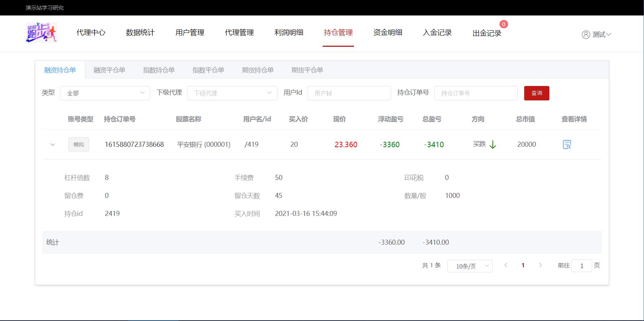The width and height of the screenshot is (644, 321).
Task: Click the current price 23.360
Action: pyautogui.click(x=346, y=144)
